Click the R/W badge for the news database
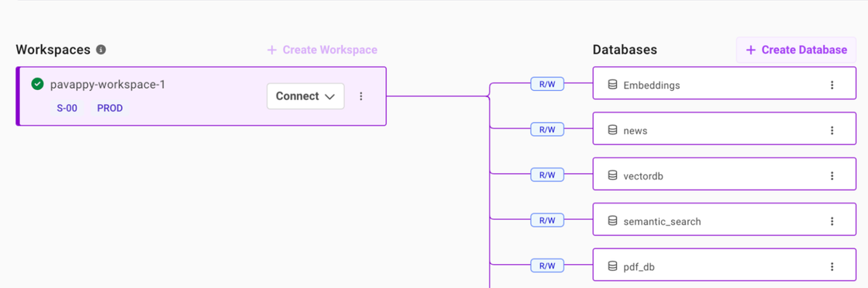The width and height of the screenshot is (868, 288). tap(547, 130)
